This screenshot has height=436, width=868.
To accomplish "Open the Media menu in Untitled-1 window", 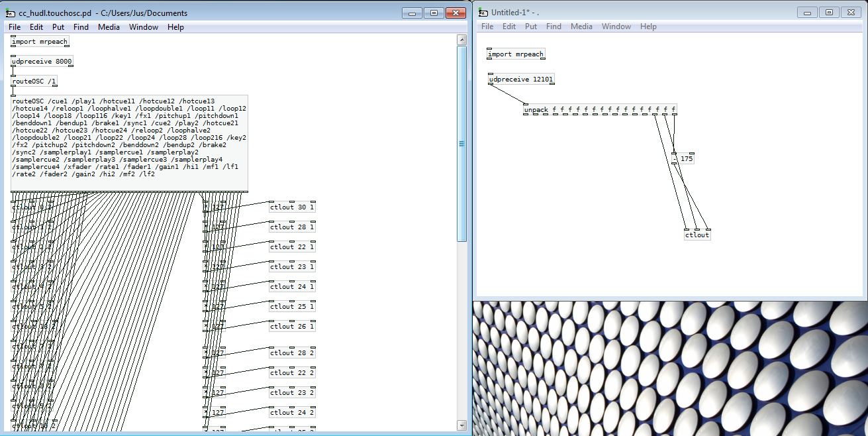I will pyautogui.click(x=581, y=27).
